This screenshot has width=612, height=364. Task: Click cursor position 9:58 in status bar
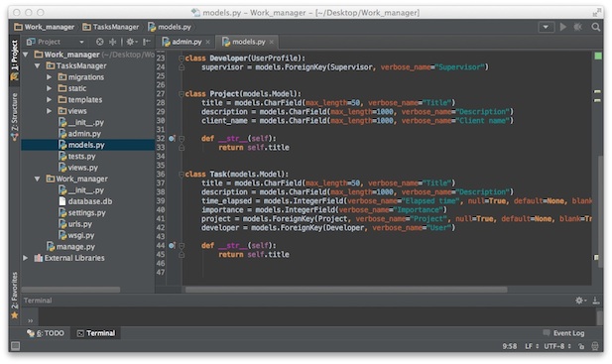[510, 346]
